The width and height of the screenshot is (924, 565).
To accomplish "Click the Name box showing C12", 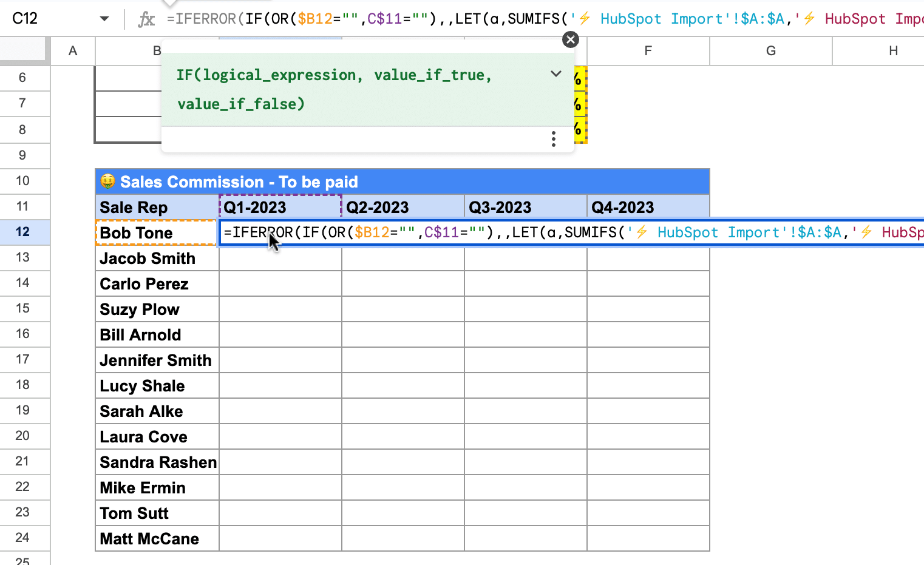I will 25,19.
